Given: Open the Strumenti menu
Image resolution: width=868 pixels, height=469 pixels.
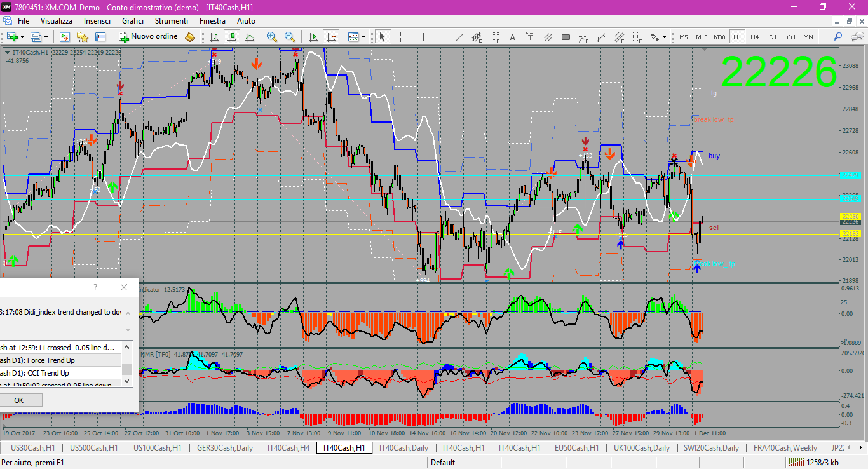Looking at the screenshot, I should click(172, 21).
